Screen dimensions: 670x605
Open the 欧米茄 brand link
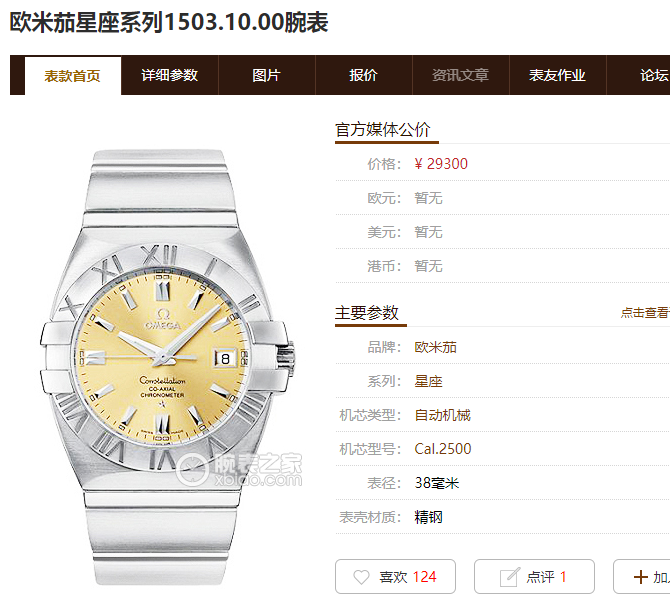435,347
